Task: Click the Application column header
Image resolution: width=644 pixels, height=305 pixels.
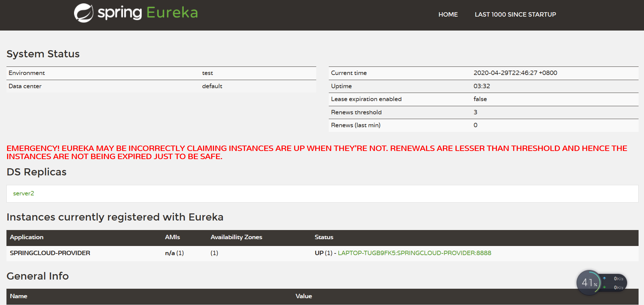Action: click(26, 237)
